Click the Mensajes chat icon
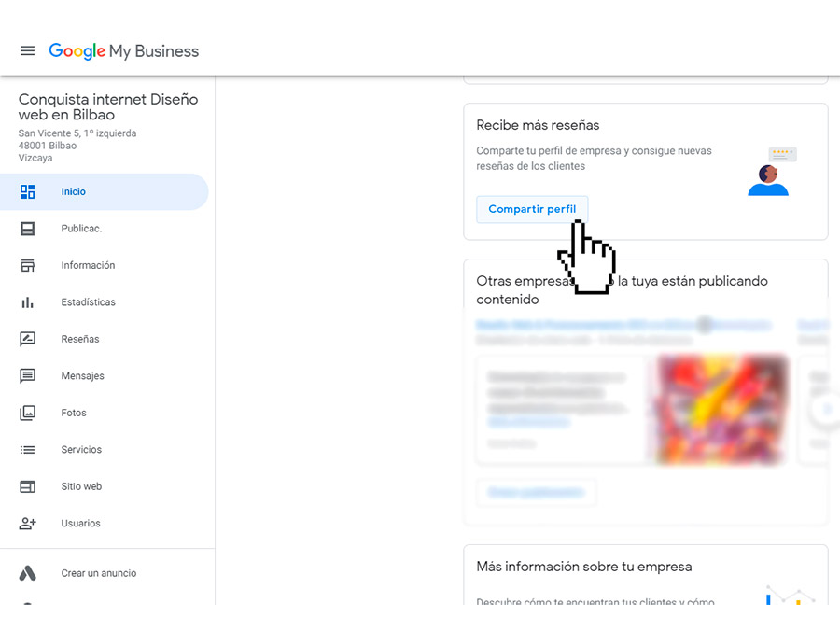The height and width of the screenshot is (631, 840). 28,376
